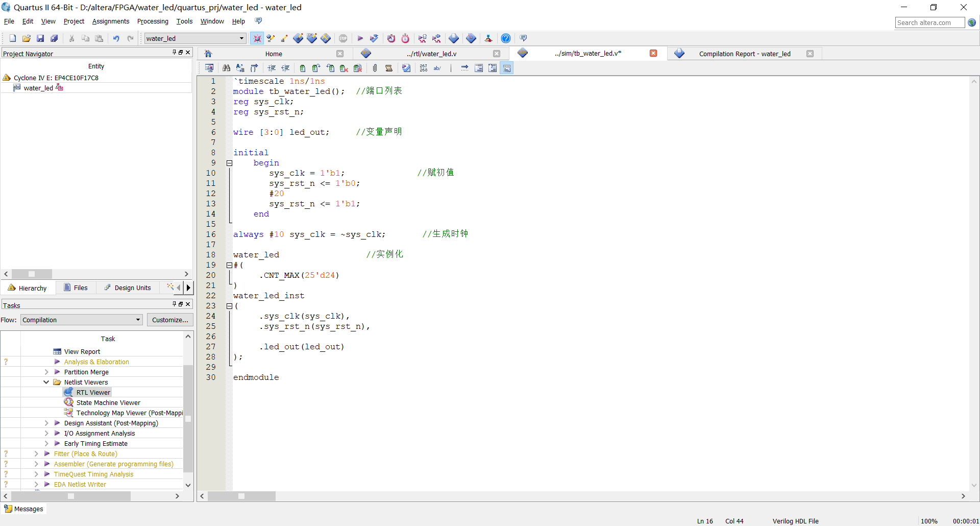Select the Technology Map Viewer task
Screen dimensions: 980x526
click(130, 413)
